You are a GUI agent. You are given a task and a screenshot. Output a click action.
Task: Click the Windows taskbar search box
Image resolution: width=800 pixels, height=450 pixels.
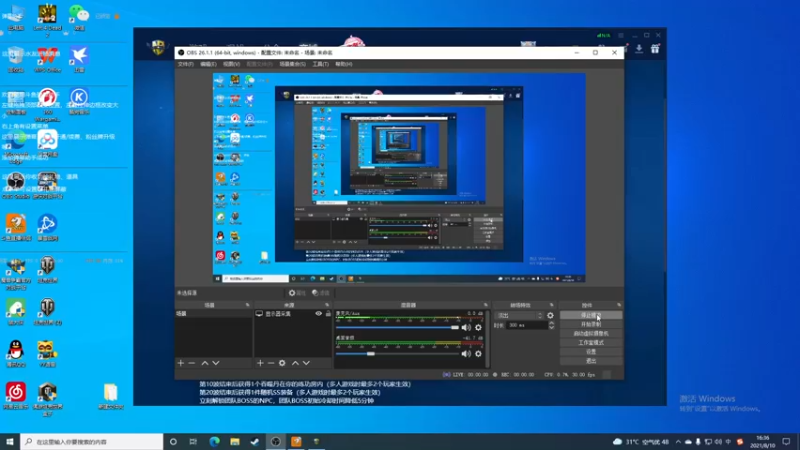[92, 441]
